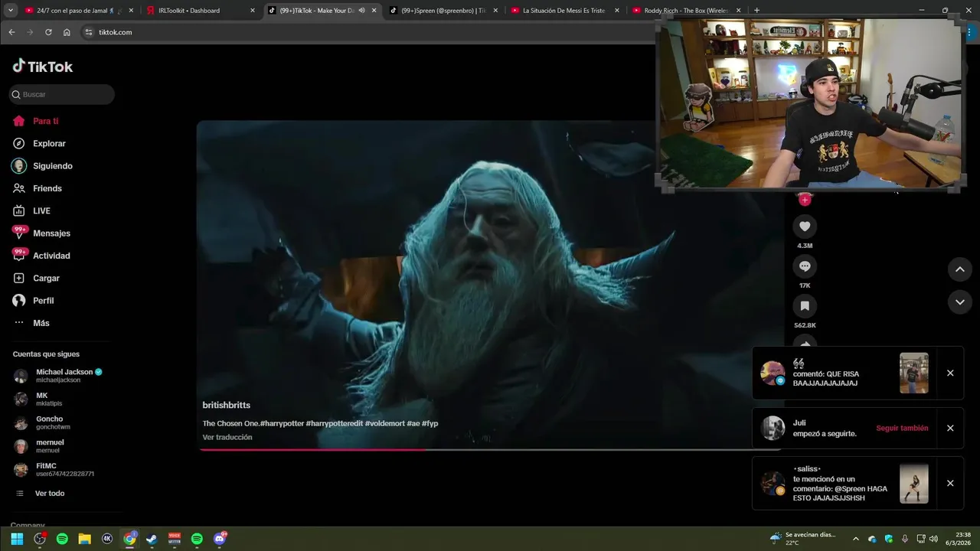This screenshot has height=551, width=980.
Task: Open britishbritts creator profile
Action: (227, 405)
